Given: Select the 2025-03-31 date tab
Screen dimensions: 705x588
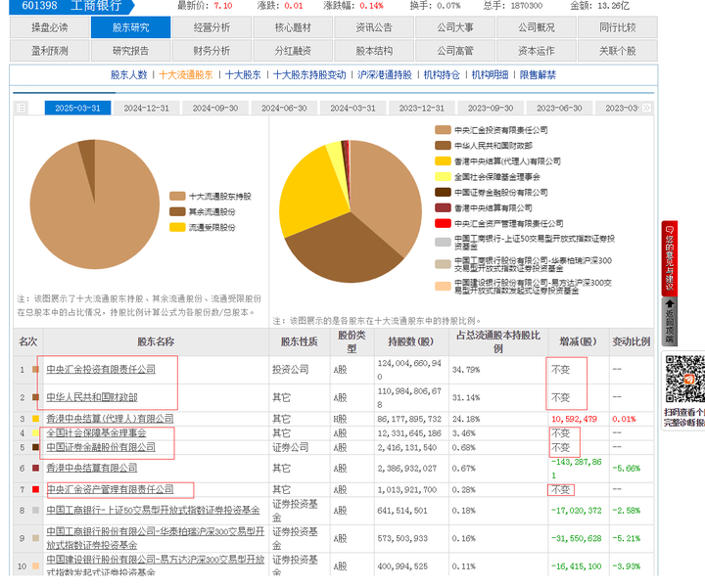Looking at the screenshot, I should [x=77, y=108].
